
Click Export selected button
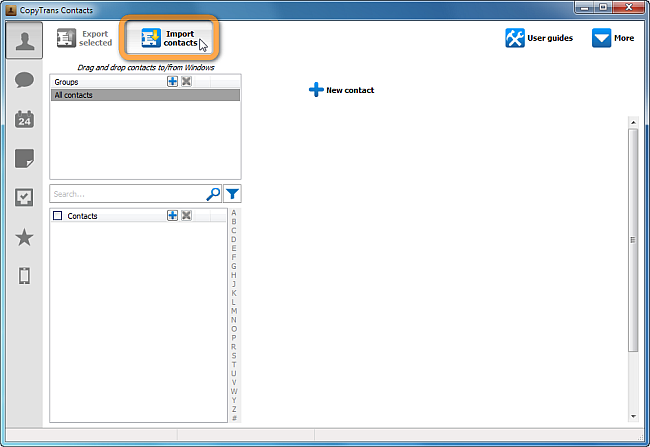(x=85, y=38)
